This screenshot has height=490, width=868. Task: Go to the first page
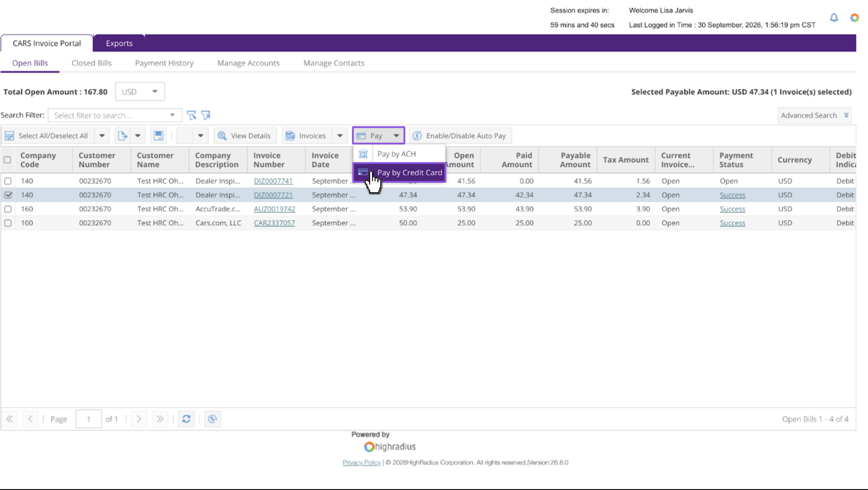tap(9, 419)
